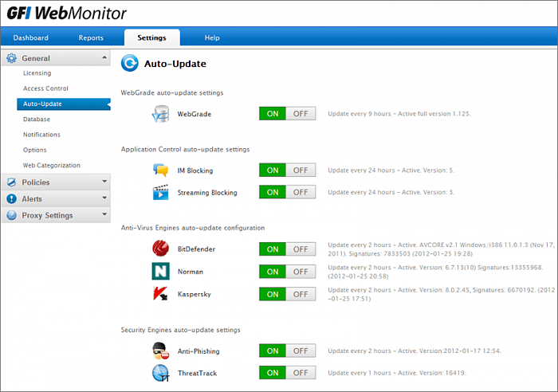
Task: Click the Kaspersky engine icon
Action: tap(161, 294)
